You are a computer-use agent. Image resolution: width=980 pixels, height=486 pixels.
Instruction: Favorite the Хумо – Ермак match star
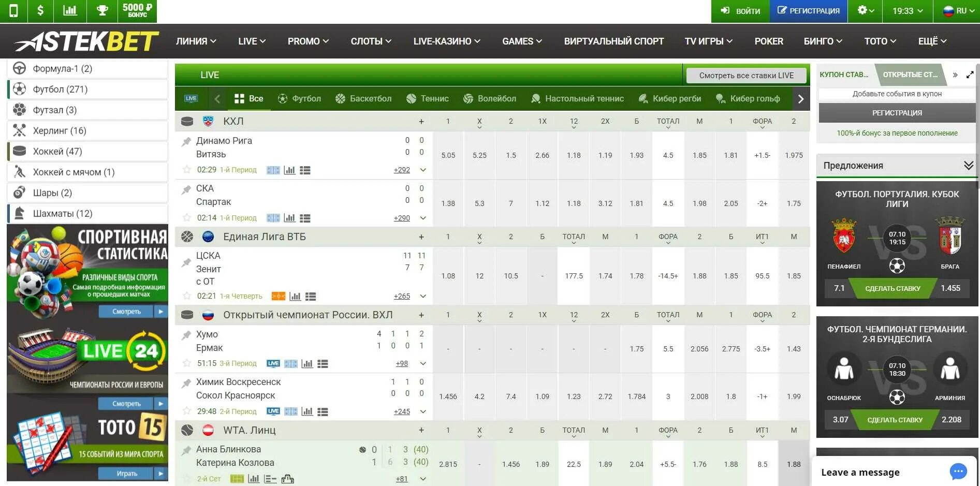pos(187,363)
